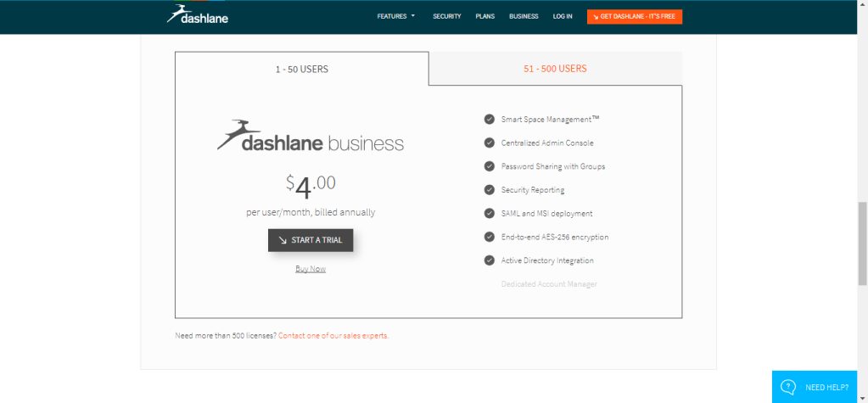This screenshot has height=403, width=868.
Task: Click the Buy Now link
Action: pos(311,269)
